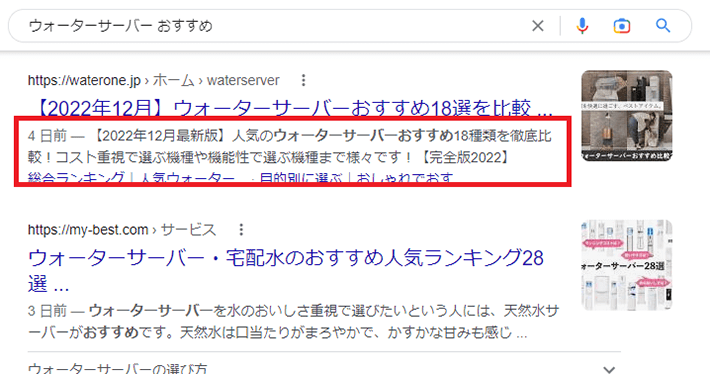Viewport: 710px width, 374px height.
Task: Run the search with the magnifying glass icon
Action: coord(663,25)
